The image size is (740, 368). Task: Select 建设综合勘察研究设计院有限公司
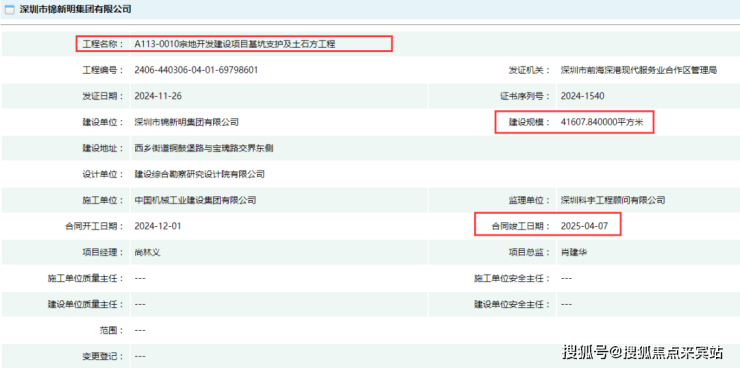click(200, 174)
